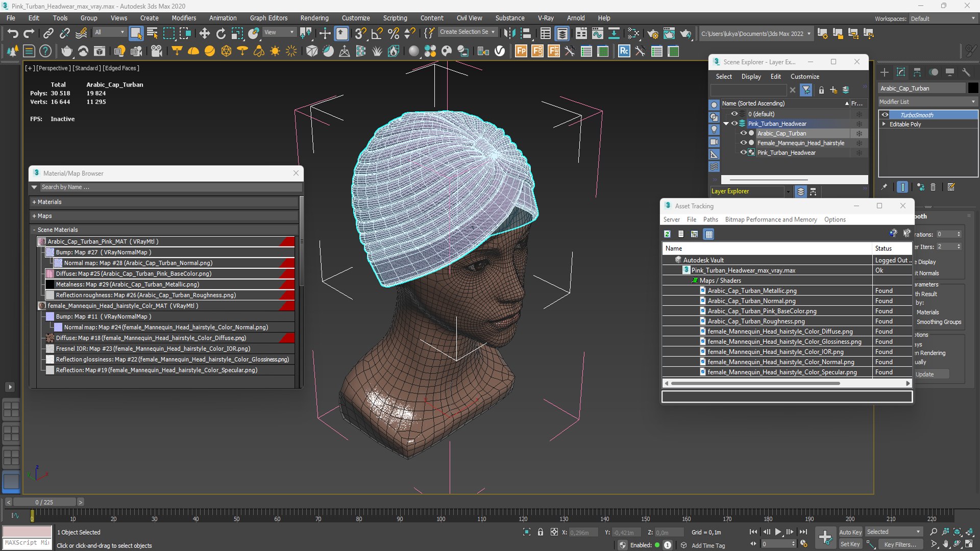
Task: Open the Graph Editors menu
Action: click(268, 18)
